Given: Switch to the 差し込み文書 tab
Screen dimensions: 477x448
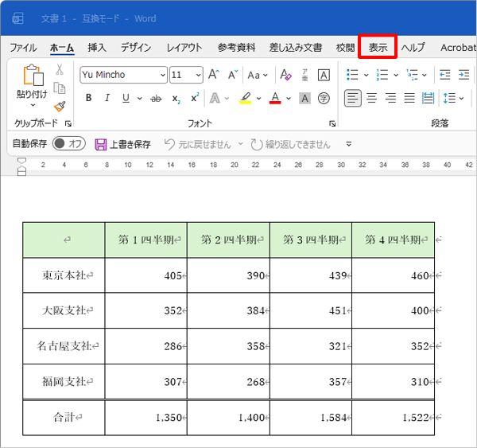Looking at the screenshot, I should pos(296,48).
